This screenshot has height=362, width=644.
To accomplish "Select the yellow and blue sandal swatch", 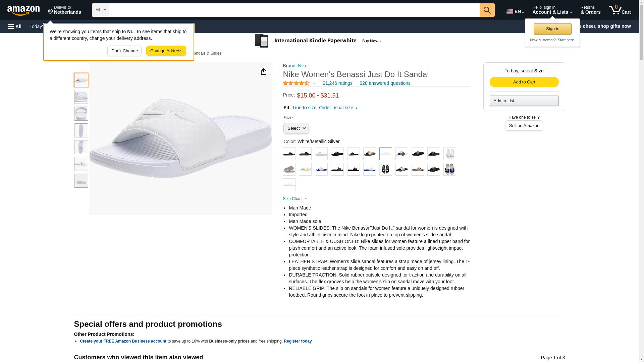I will pos(449,169).
